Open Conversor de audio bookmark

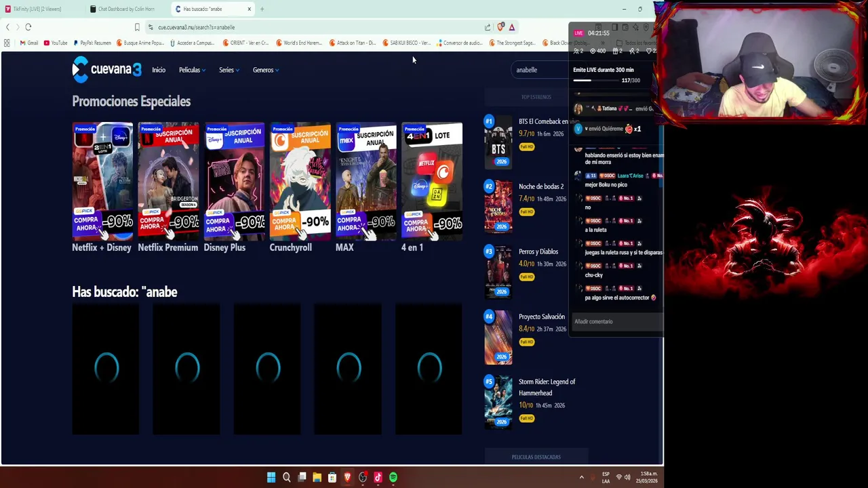point(460,43)
